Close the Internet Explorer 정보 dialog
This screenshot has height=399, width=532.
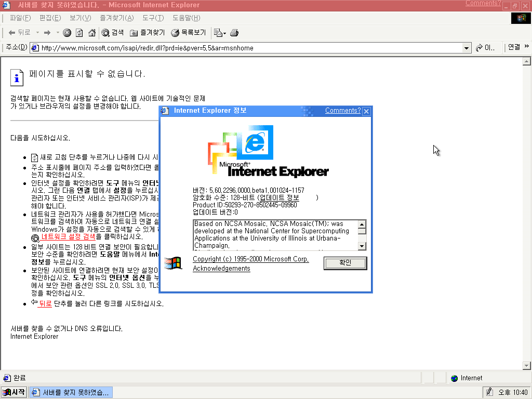366,111
